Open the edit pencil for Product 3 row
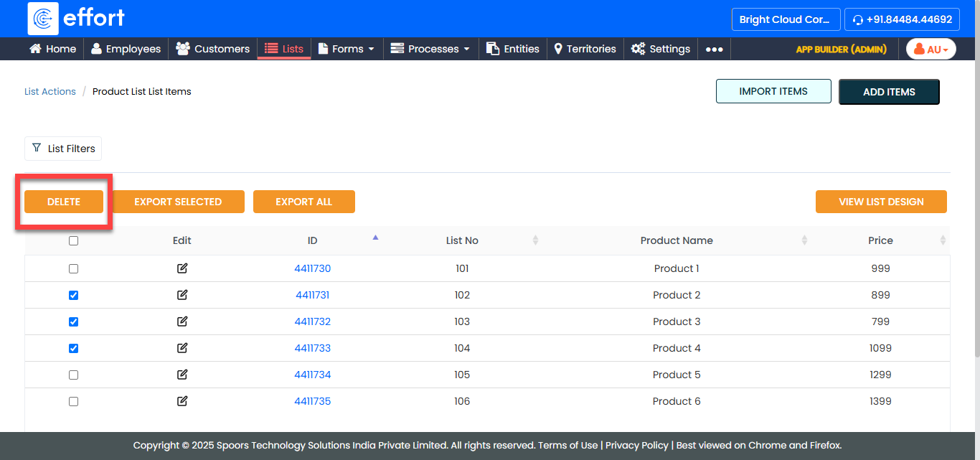The width and height of the screenshot is (980, 460). point(182,321)
